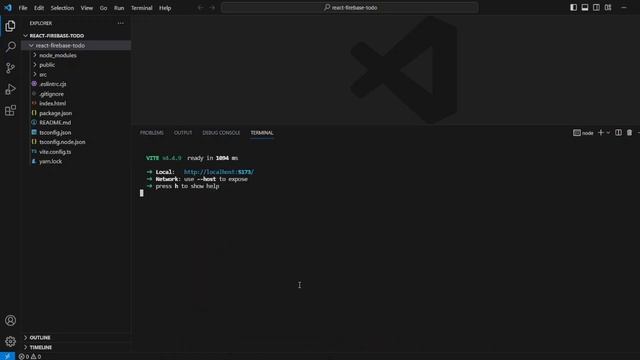Open the Edit menu
Image resolution: width=640 pixels, height=360 pixels.
[x=39, y=8]
